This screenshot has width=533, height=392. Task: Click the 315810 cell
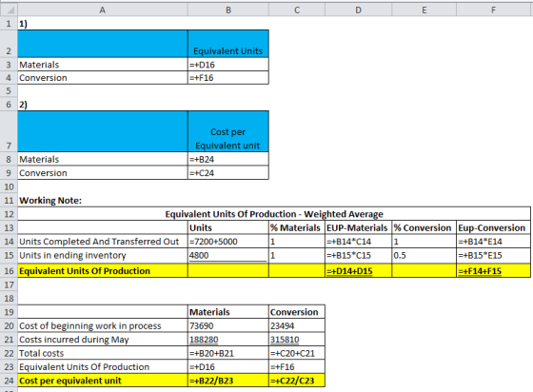297,340
